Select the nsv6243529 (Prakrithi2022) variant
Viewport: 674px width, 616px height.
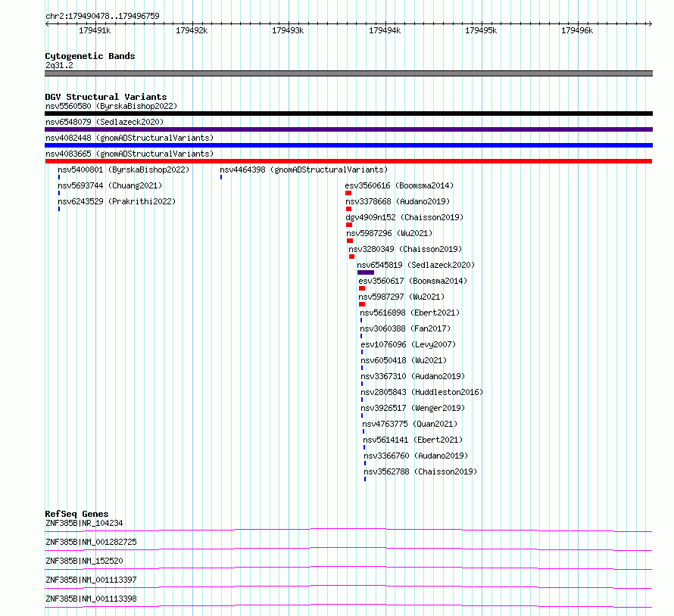(x=117, y=201)
